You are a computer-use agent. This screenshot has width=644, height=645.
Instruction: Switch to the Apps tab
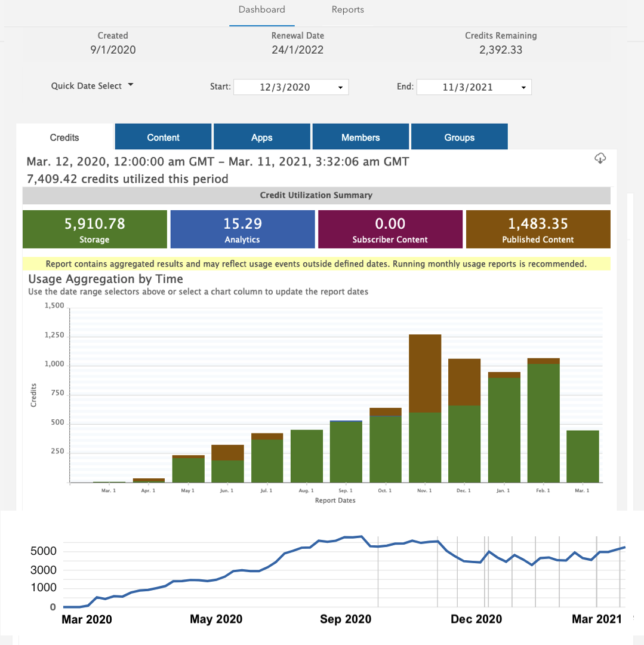261,136
